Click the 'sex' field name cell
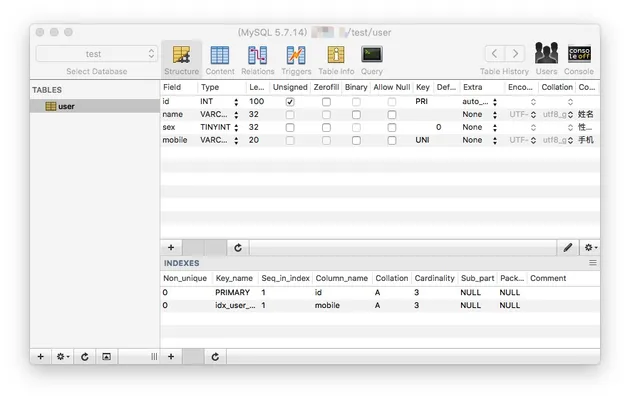 (x=169, y=127)
